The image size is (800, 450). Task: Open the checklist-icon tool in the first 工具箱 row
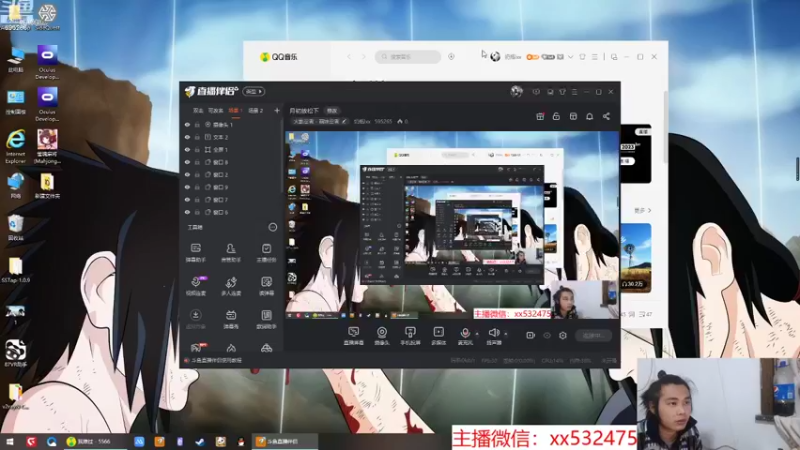pos(266,253)
